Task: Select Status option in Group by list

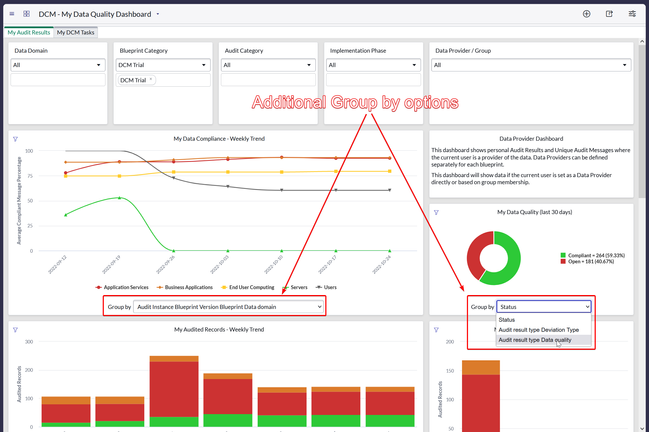Action: click(543, 319)
